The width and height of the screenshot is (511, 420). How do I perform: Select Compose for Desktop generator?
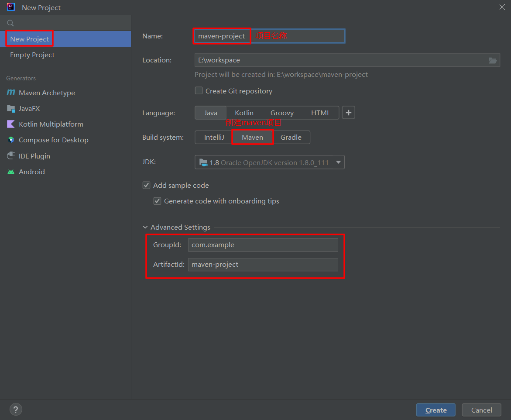coord(65,140)
